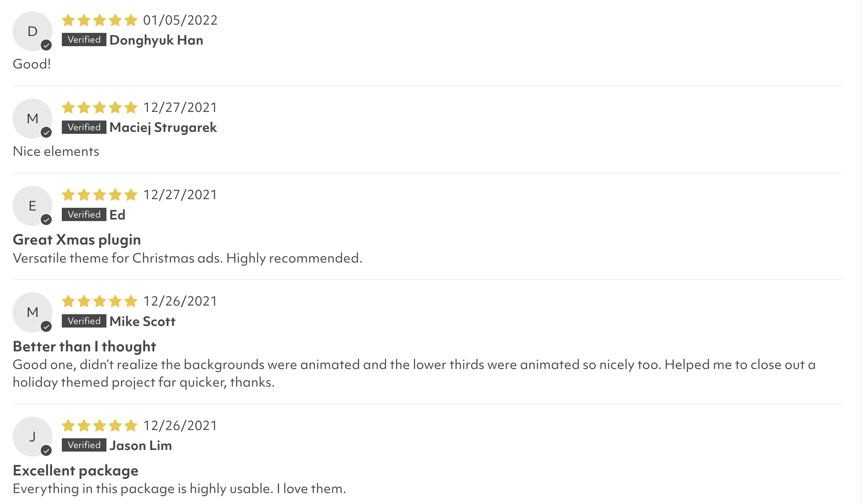Click reviewer name Jason Lim
The height and width of the screenshot is (504, 864).
coord(141,446)
